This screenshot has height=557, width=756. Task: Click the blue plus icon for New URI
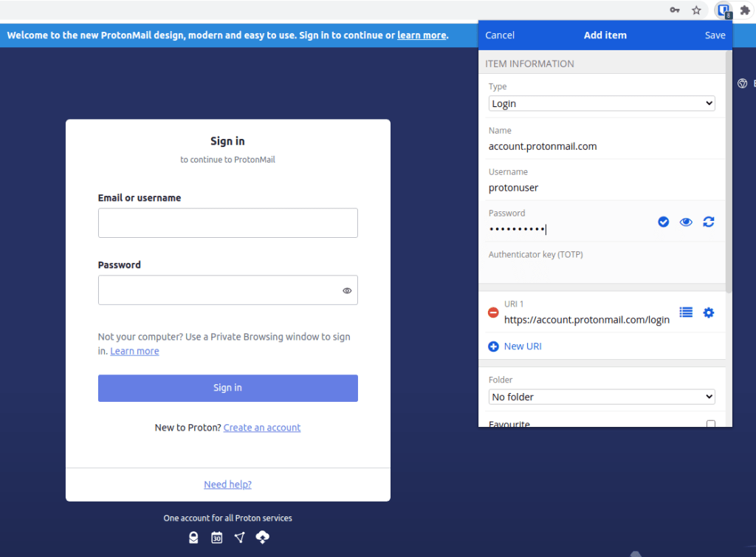[493, 346]
